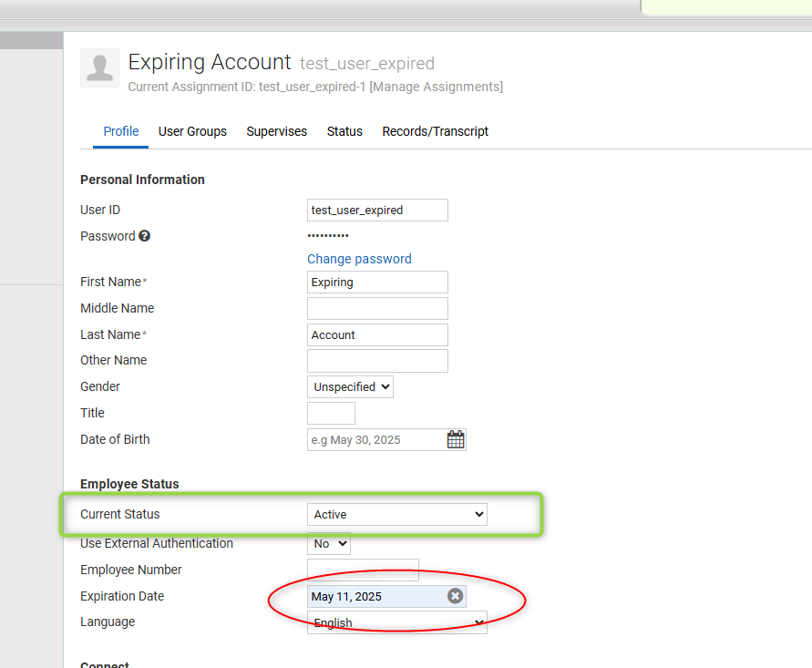812x668 pixels.
Task: Click the Change password link
Action: tap(359, 259)
